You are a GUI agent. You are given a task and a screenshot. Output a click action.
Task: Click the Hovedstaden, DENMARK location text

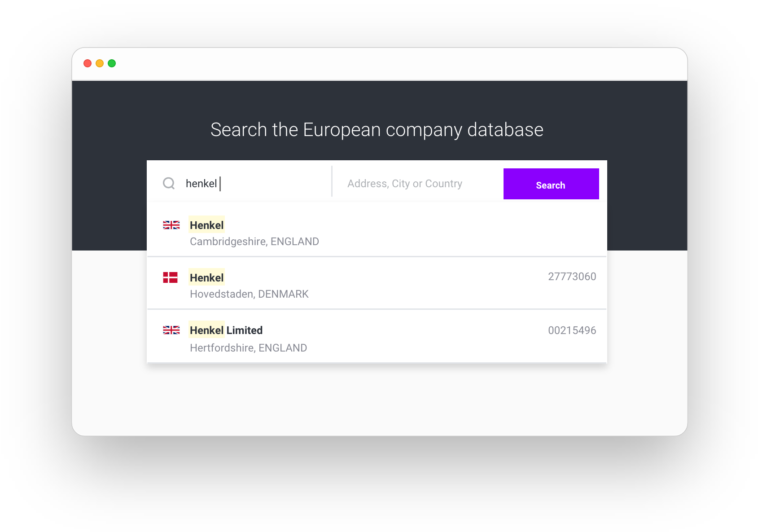(x=249, y=294)
